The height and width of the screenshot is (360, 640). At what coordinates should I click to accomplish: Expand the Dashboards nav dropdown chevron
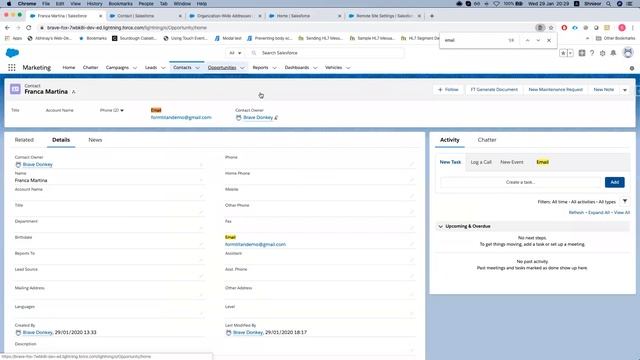click(315, 68)
